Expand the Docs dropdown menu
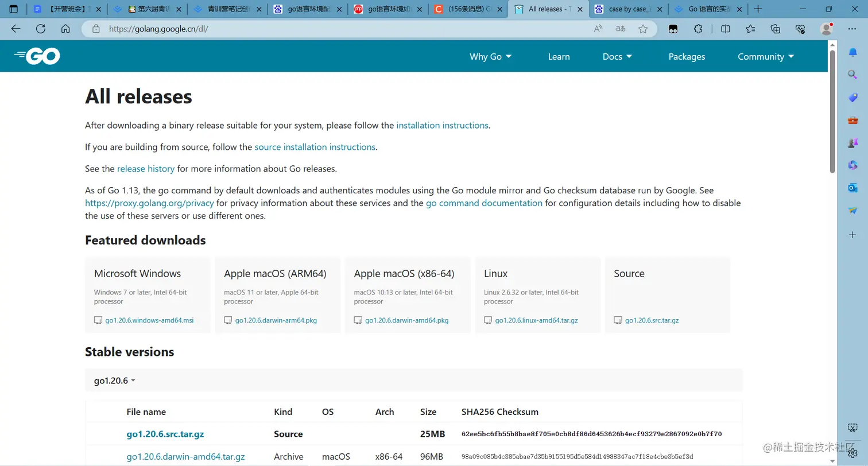The height and width of the screenshot is (466, 868). click(617, 56)
